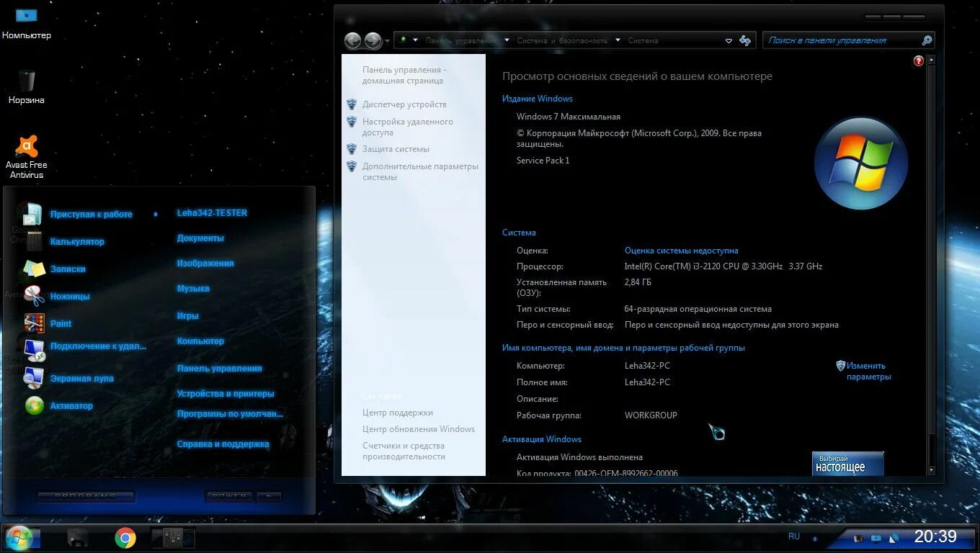
Task: Open Приступая к работе in Start menu
Action: tap(91, 214)
